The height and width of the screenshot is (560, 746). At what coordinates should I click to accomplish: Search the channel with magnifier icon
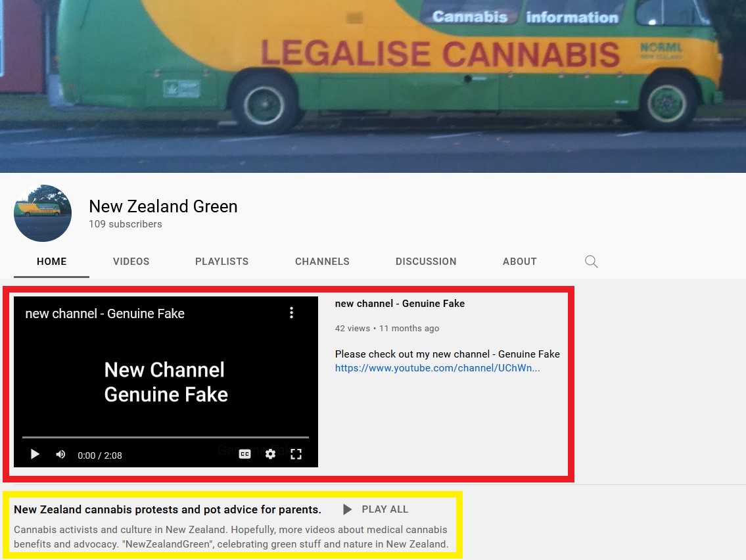pos(591,261)
